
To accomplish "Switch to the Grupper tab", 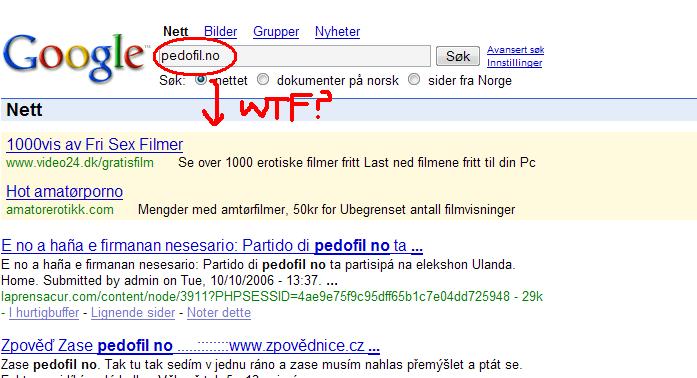I will point(276,32).
